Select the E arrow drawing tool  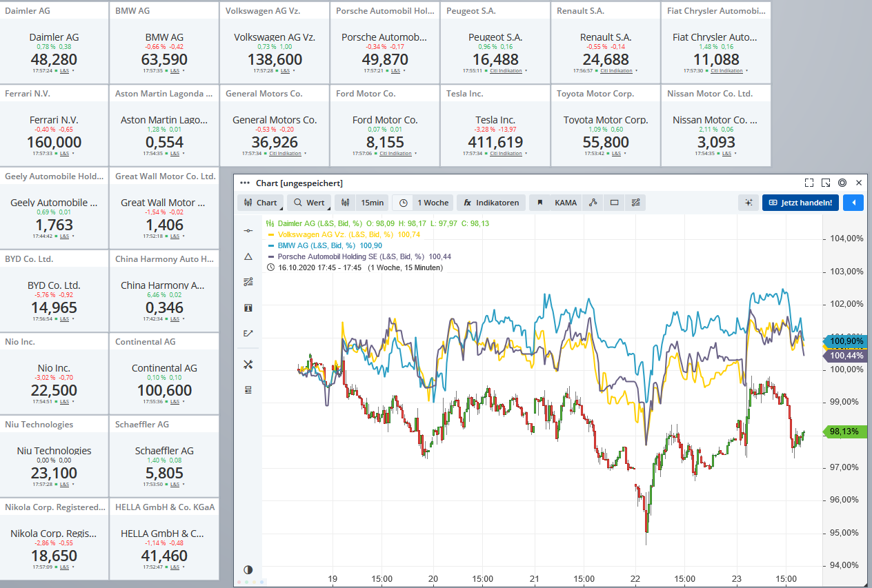(x=248, y=334)
